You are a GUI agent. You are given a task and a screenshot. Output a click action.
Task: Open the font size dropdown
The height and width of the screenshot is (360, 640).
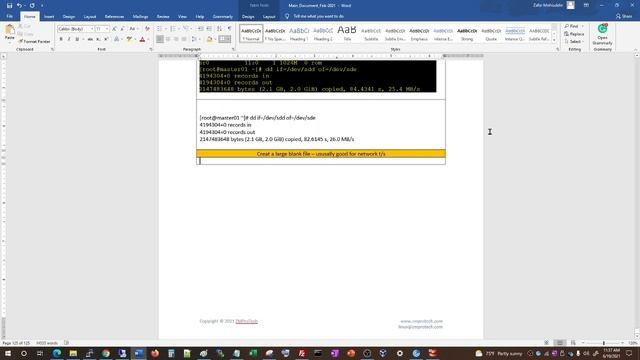pyautogui.click(x=107, y=29)
